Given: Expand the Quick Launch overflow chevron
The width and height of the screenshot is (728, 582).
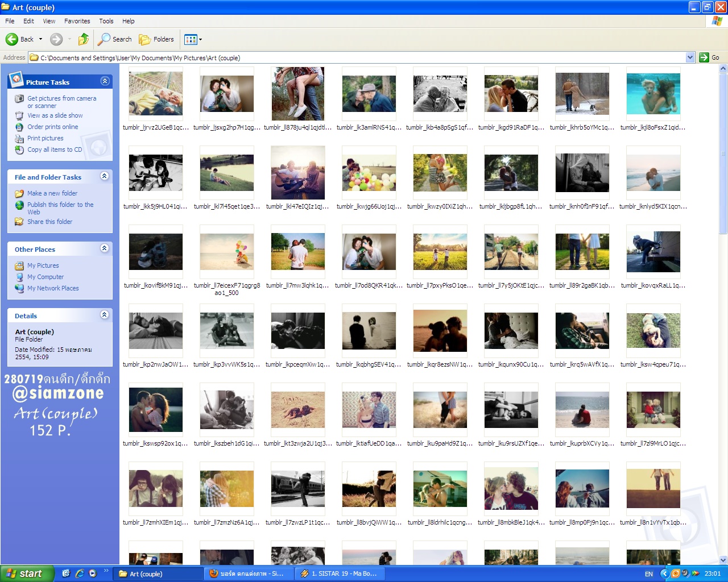Looking at the screenshot, I should tap(106, 571).
